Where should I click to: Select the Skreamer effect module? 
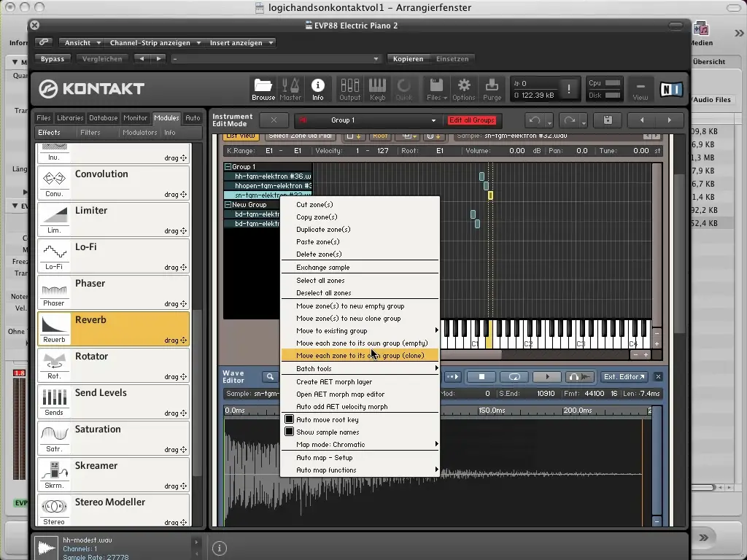113,475
